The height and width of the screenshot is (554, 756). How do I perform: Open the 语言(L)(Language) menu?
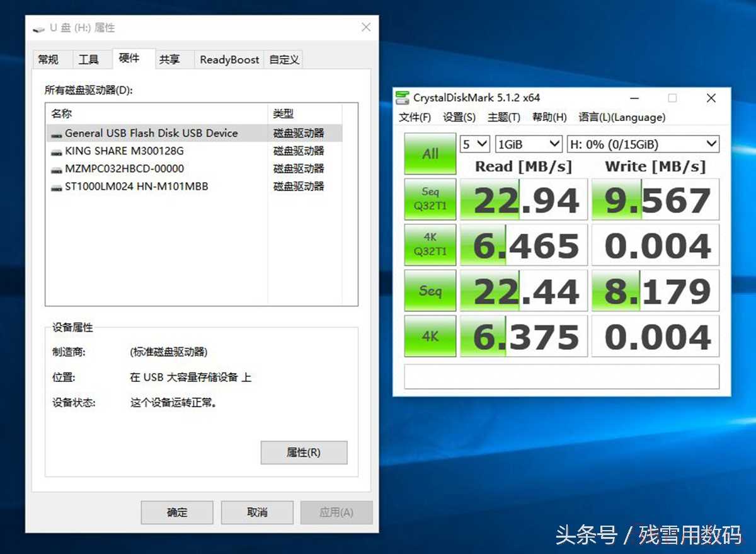(x=622, y=117)
